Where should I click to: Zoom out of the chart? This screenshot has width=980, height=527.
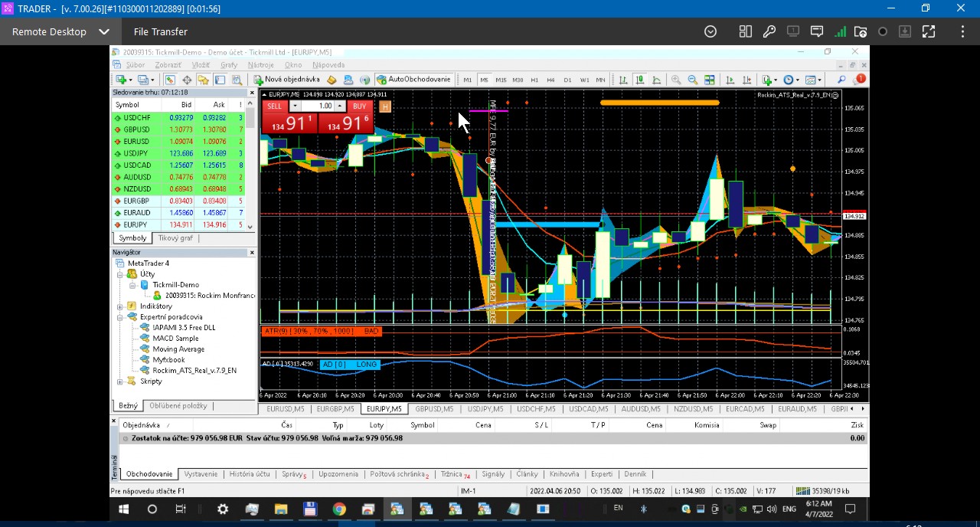[x=692, y=80]
